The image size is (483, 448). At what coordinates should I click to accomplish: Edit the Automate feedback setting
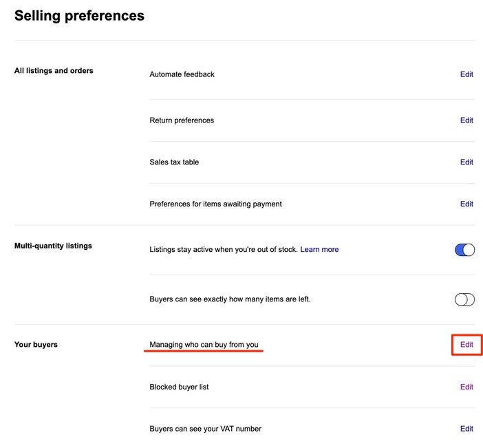pos(466,74)
